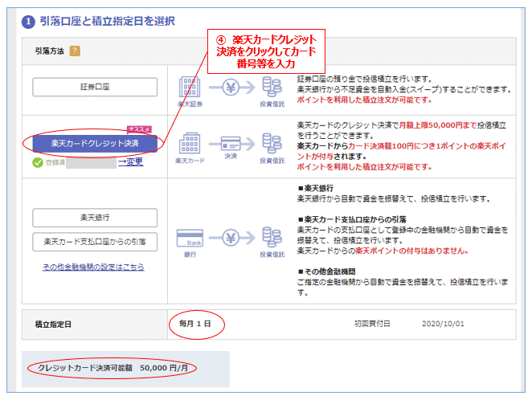This screenshot has width=532, height=400.
Task: Open その他金融機関の設定はこちら link
Action: click(x=93, y=266)
